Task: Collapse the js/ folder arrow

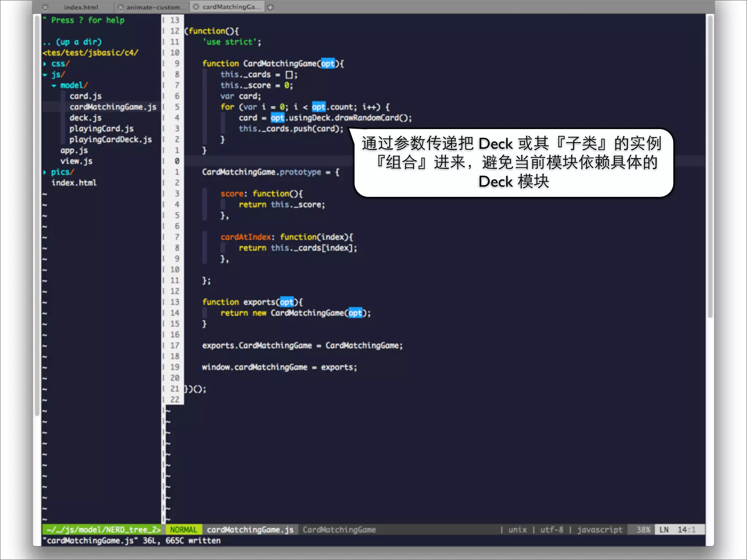Action: [x=45, y=75]
